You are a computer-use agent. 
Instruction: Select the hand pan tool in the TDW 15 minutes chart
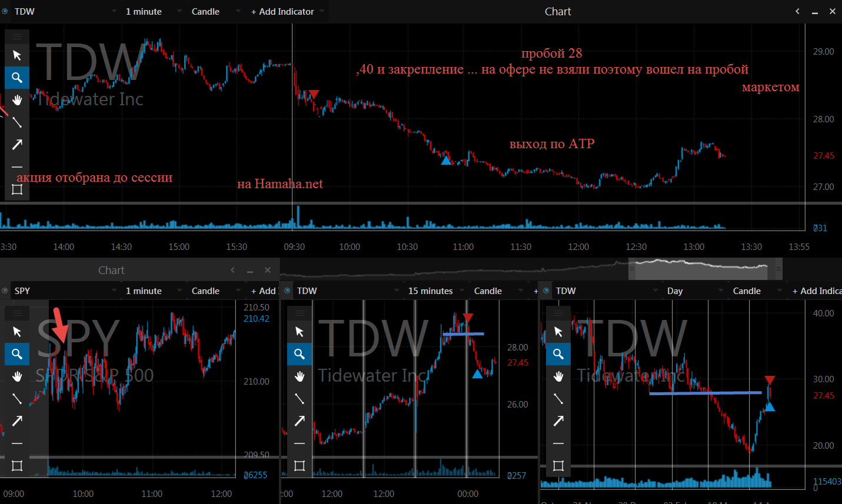click(299, 376)
